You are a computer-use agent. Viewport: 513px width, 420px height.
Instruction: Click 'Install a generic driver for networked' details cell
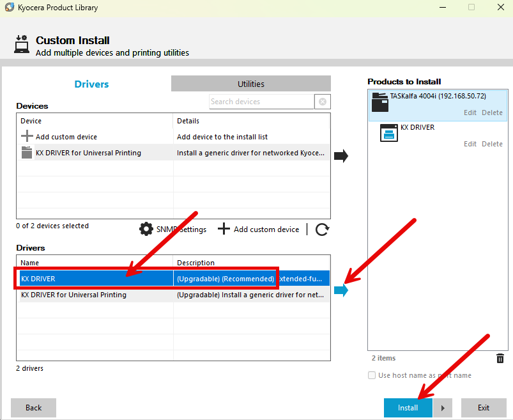click(250, 153)
